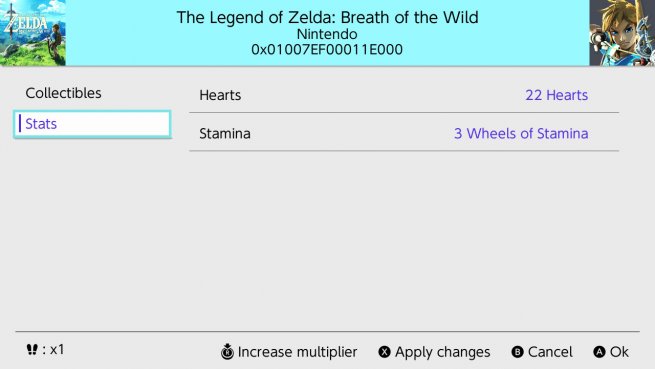Viewport: 655px width, 369px height.
Task: Switch to the Collectibles category
Action: tap(63, 93)
